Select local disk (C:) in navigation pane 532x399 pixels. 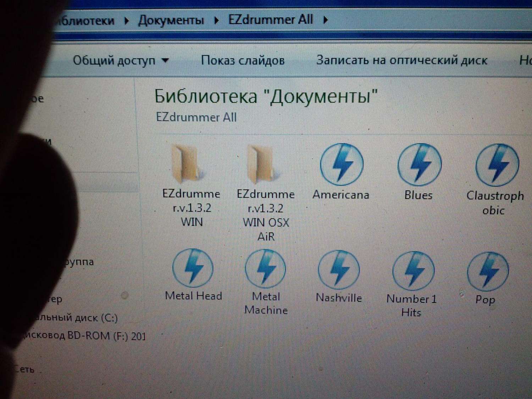(74, 318)
